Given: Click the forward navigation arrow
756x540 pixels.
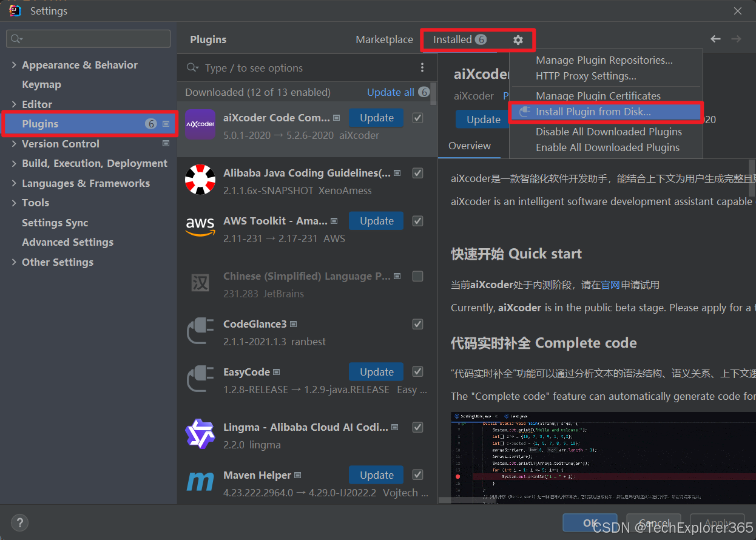Looking at the screenshot, I should (736, 39).
